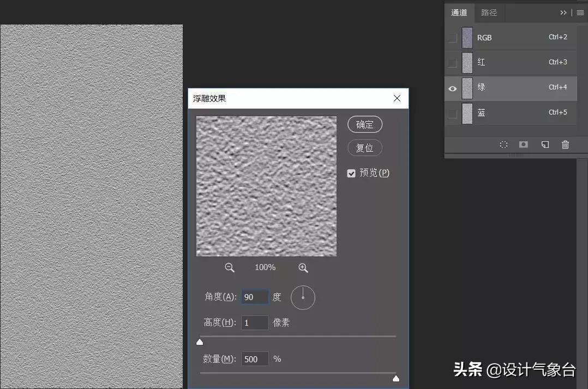Viewport: 588px width, 389px height.
Task: Click the angle dial control in the dialog
Action: coord(303,297)
